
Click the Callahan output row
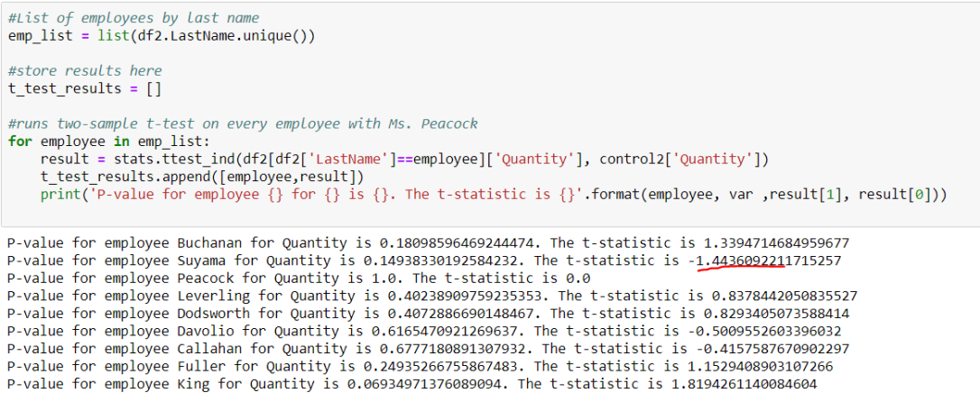(x=428, y=348)
